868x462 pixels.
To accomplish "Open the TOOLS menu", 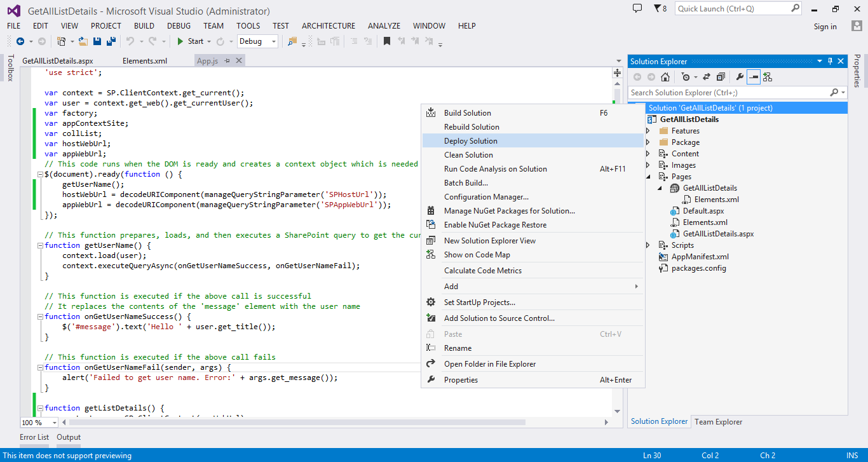I will [248, 26].
